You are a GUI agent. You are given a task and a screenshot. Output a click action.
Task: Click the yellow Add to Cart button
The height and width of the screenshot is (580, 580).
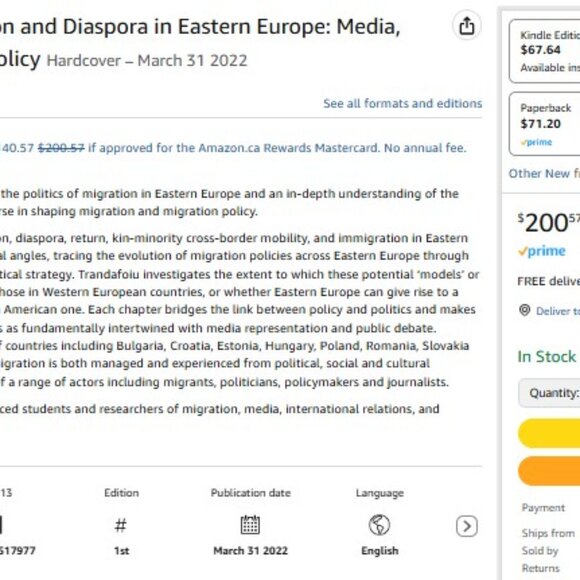pos(549,434)
